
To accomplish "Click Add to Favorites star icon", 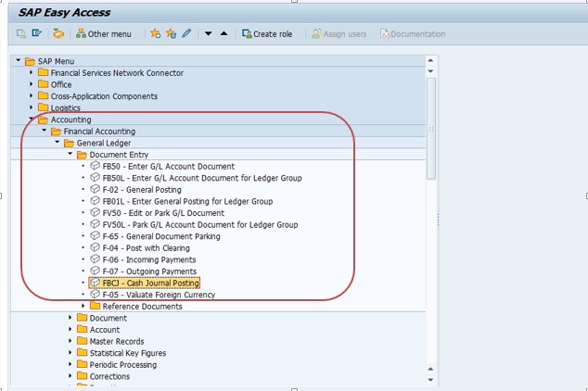I will (x=155, y=33).
